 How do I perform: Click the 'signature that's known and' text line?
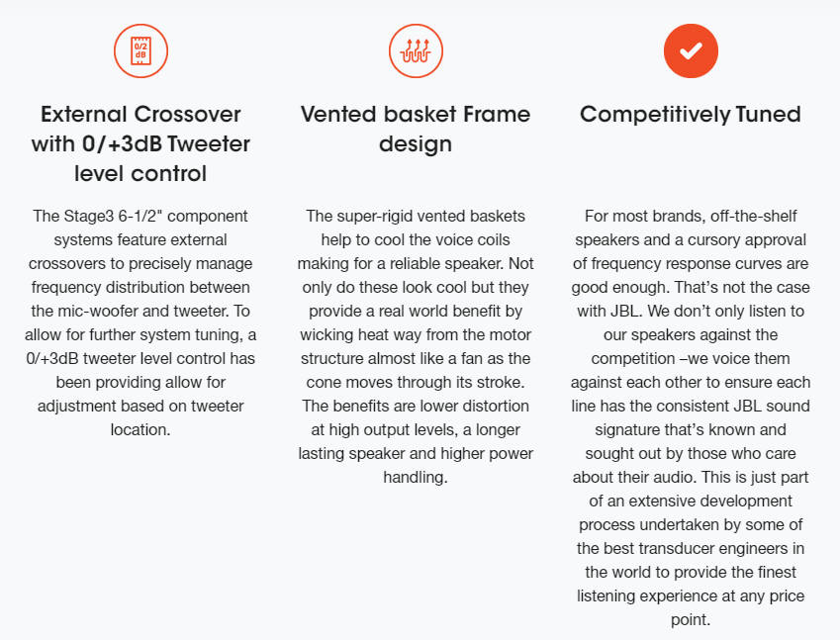[691, 429]
